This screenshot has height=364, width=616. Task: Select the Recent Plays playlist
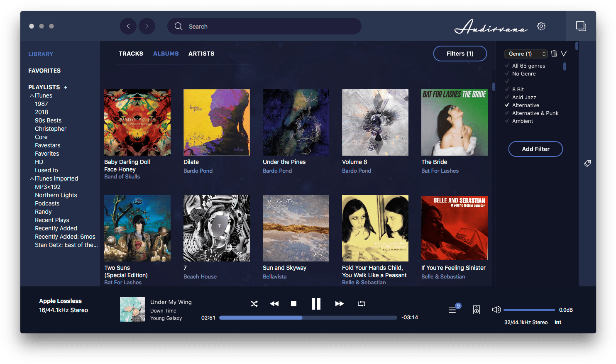[x=52, y=220]
